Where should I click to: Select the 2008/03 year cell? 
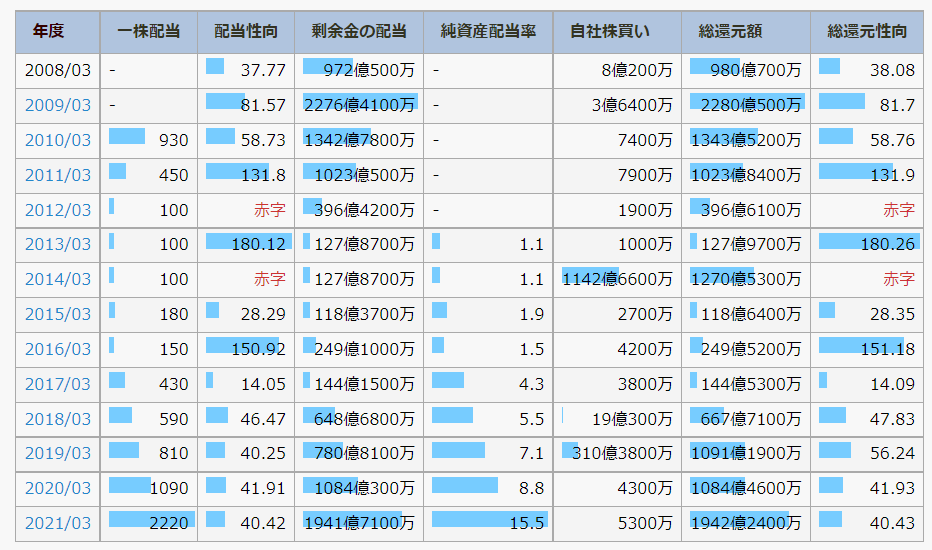(58, 71)
